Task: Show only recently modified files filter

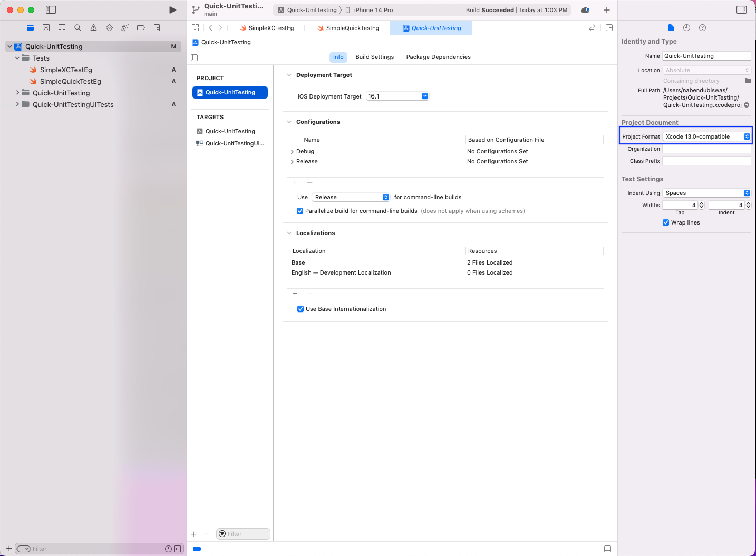Action: coord(168,549)
